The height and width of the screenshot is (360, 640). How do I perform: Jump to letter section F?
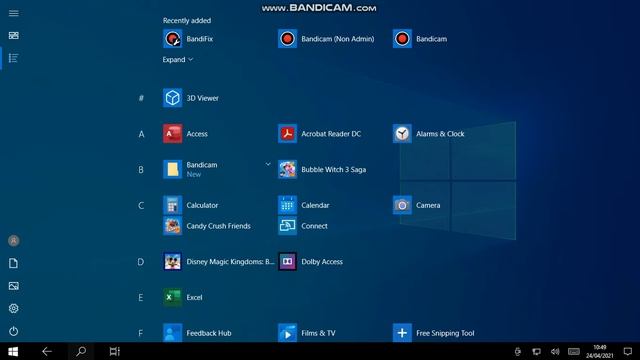(x=140, y=333)
